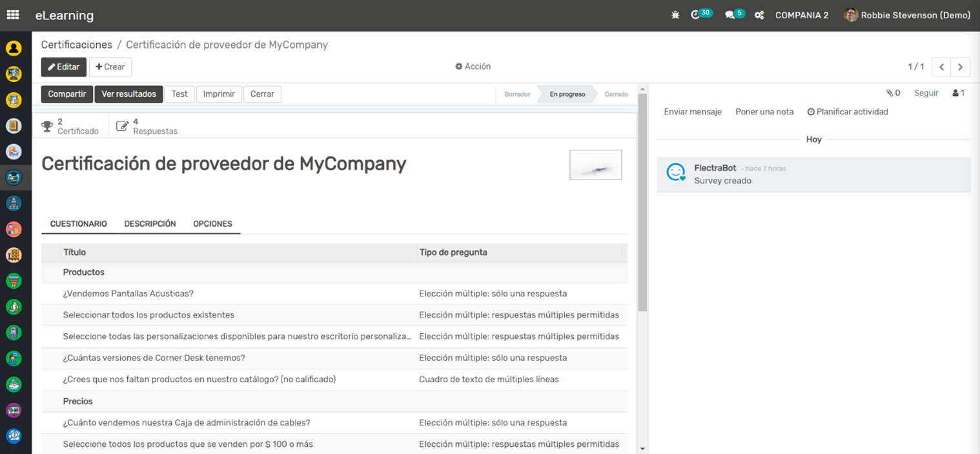
Task: Open the COMPANIA 2 company switcher
Action: [801, 15]
